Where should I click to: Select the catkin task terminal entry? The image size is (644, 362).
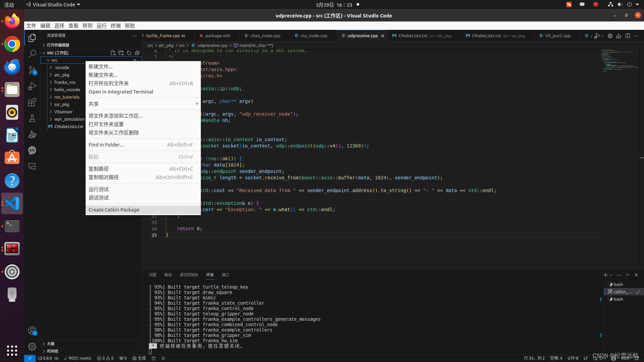(623, 292)
